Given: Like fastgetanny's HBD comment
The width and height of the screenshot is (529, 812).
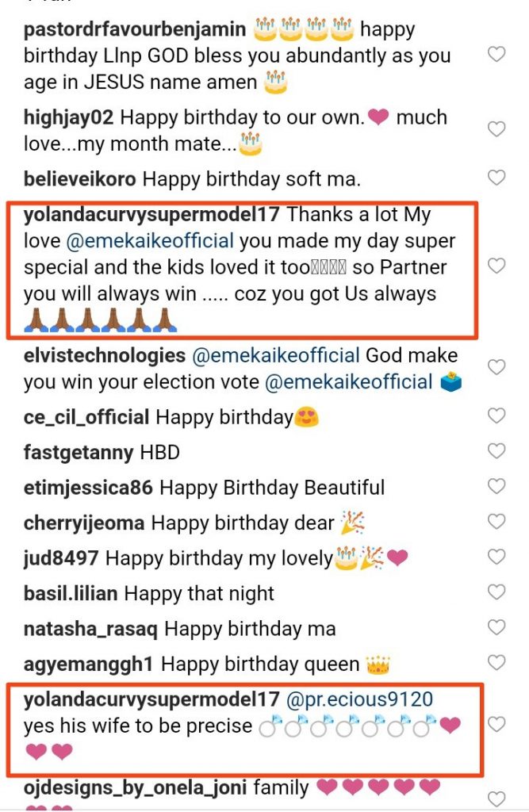Looking at the screenshot, I should pos(496,451).
